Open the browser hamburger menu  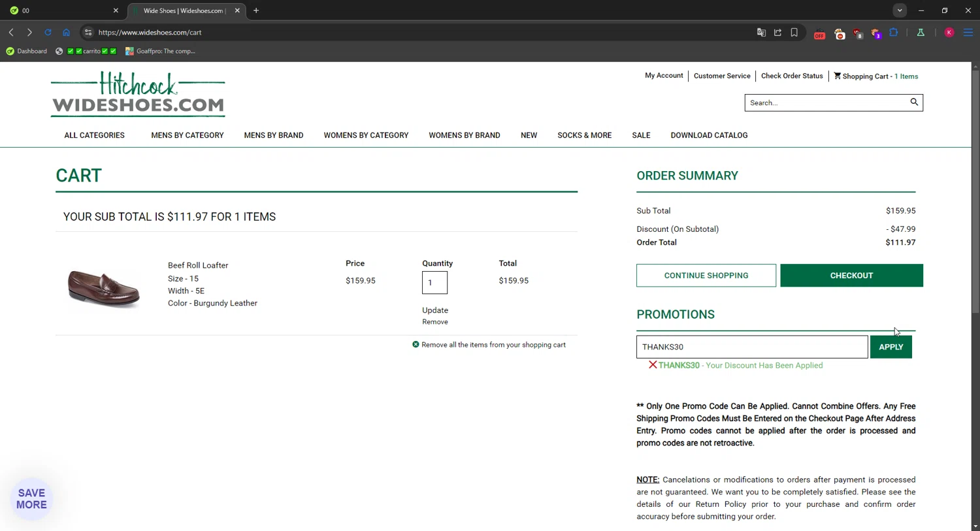pyautogui.click(x=968, y=32)
